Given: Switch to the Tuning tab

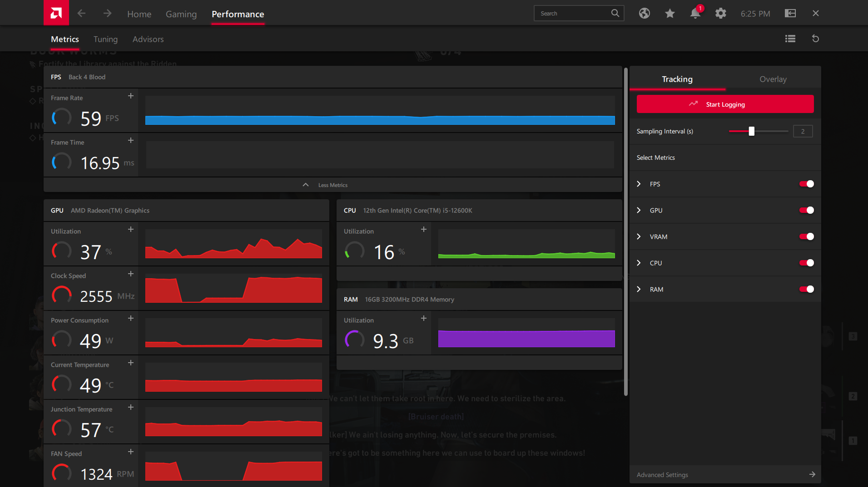Looking at the screenshot, I should (x=105, y=39).
